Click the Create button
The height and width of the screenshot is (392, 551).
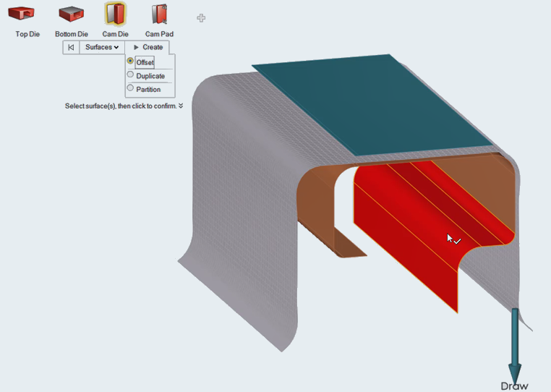pos(148,48)
